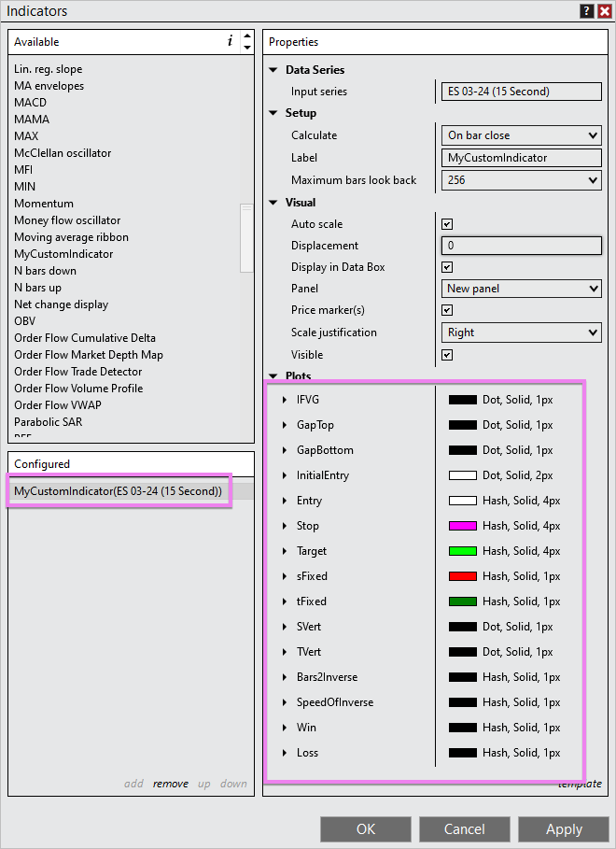Collapse the Visual section
The image size is (616, 849).
point(273,203)
